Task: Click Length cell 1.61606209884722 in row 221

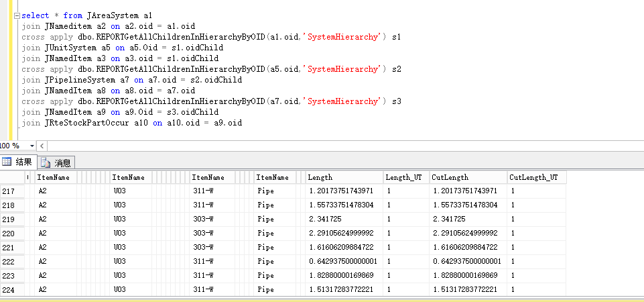Action: 344,247
